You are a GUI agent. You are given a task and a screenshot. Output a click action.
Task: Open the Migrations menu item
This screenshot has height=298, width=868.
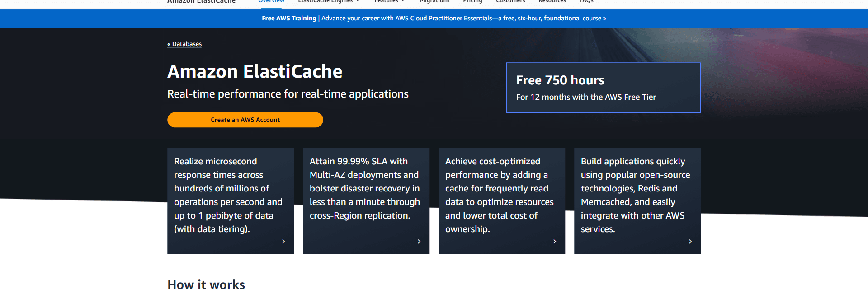point(434,2)
